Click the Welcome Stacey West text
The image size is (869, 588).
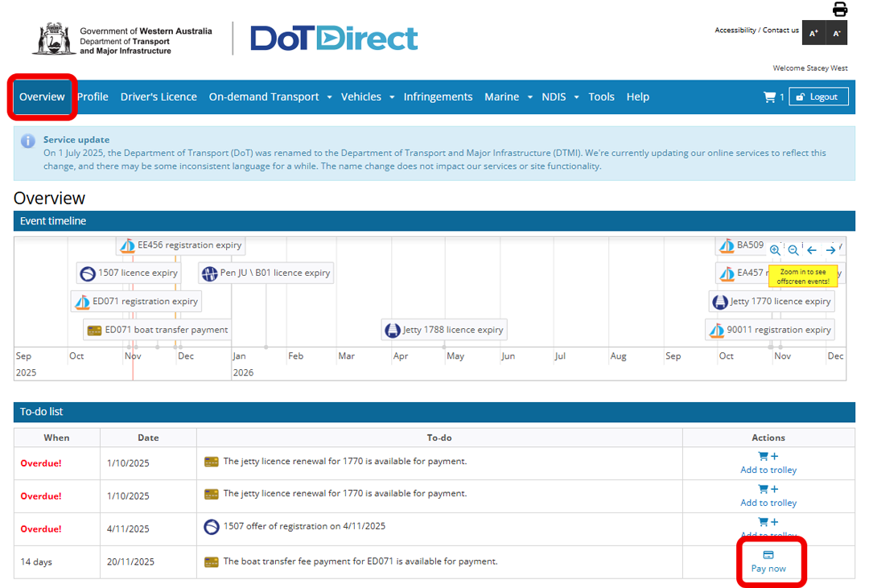[810, 68]
